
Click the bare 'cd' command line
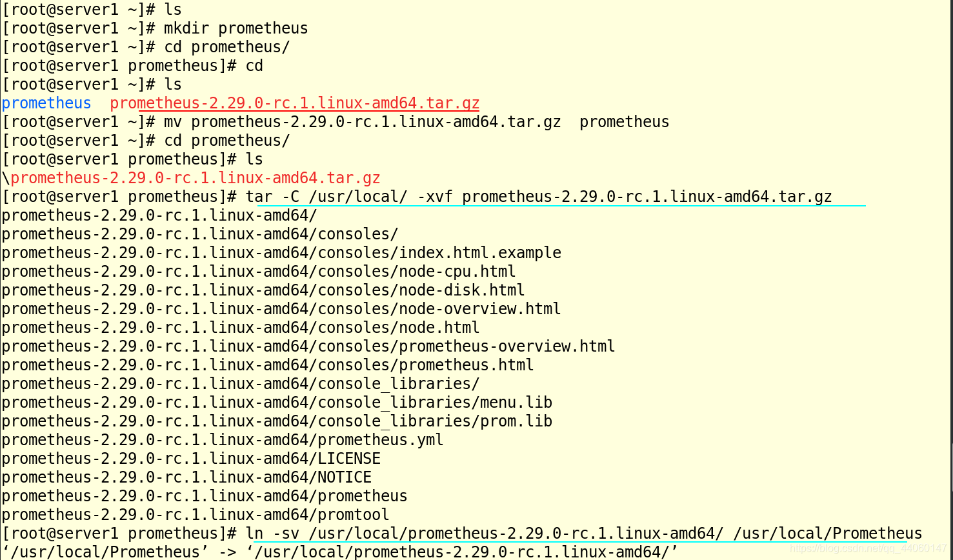pyautogui.click(x=132, y=66)
